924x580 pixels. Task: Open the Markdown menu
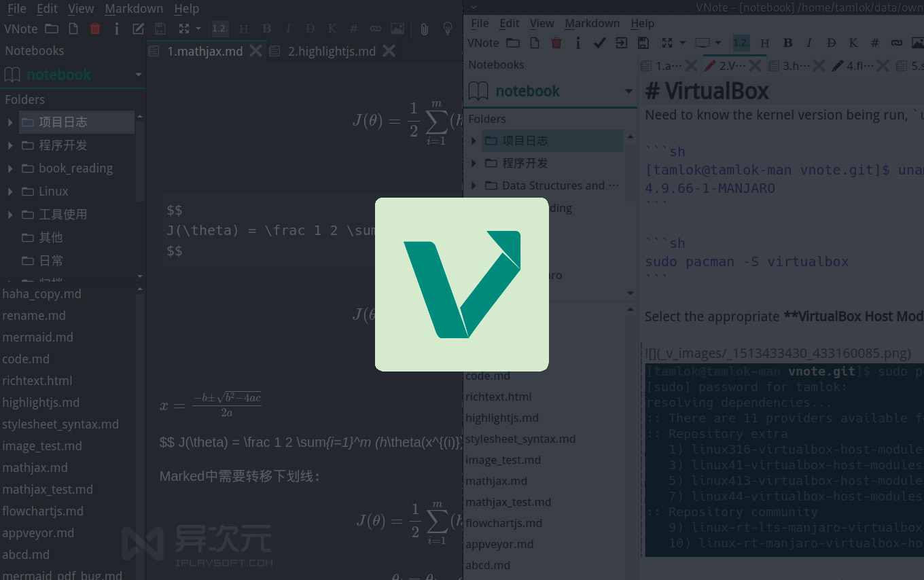click(134, 8)
